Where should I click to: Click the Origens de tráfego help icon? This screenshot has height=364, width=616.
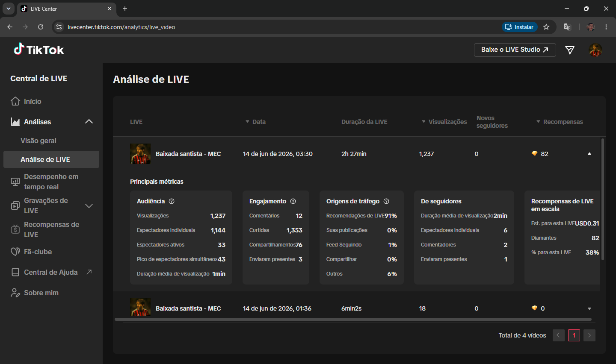386,201
